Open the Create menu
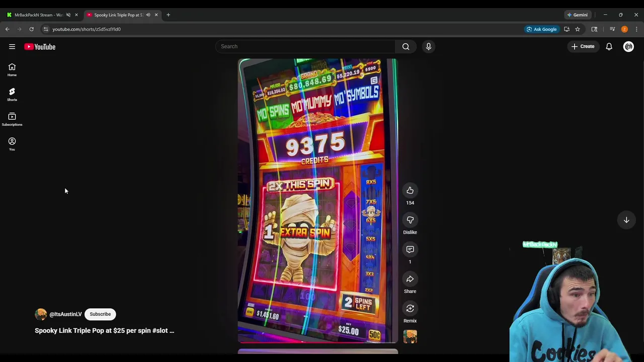The image size is (644, 362). [x=583, y=46]
